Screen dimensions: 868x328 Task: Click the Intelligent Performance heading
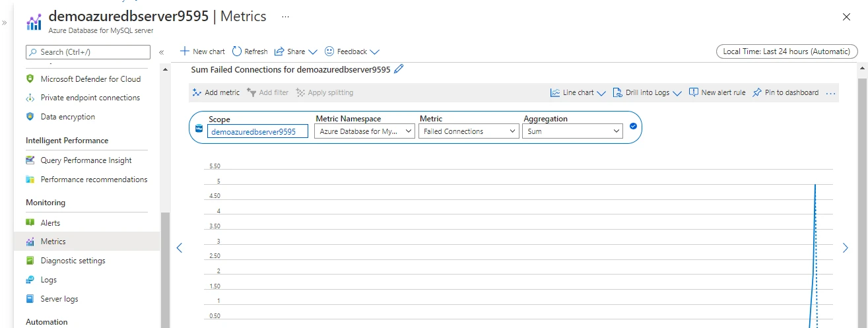coord(67,141)
